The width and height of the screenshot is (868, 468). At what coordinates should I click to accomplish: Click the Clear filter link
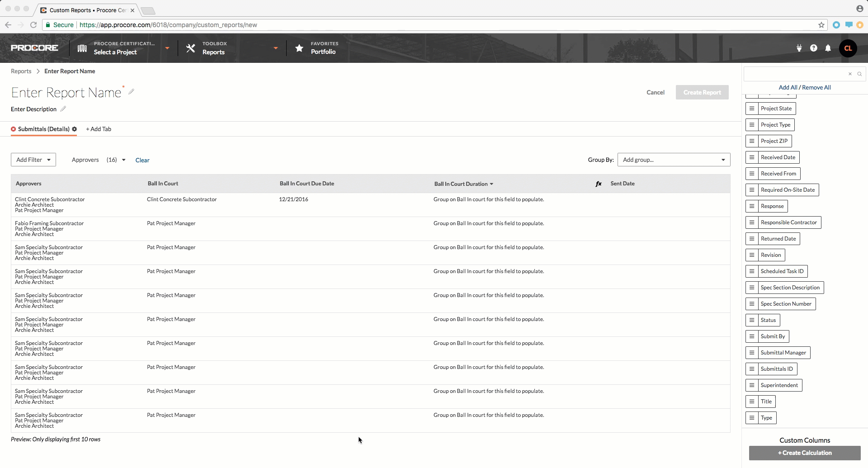coord(142,160)
